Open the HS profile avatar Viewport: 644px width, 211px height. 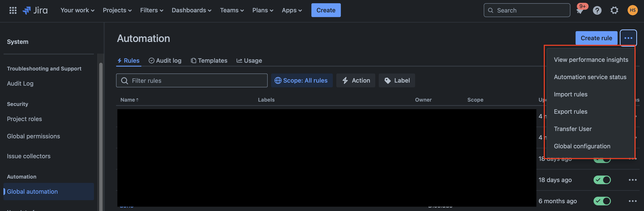633,10
